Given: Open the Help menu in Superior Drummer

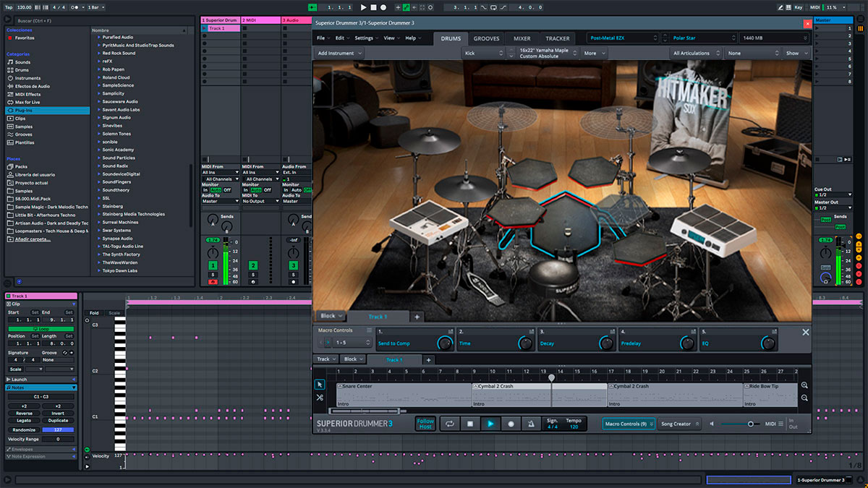Looking at the screenshot, I should coord(413,38).
